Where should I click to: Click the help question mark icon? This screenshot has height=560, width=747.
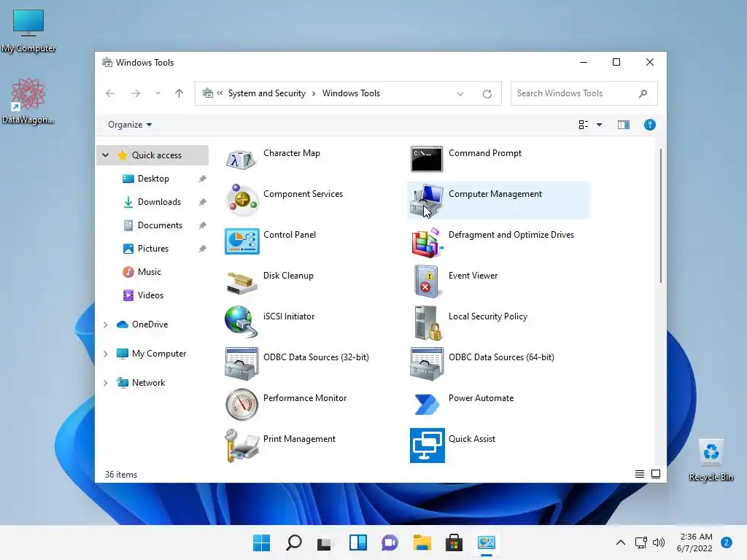click(649, 125)
